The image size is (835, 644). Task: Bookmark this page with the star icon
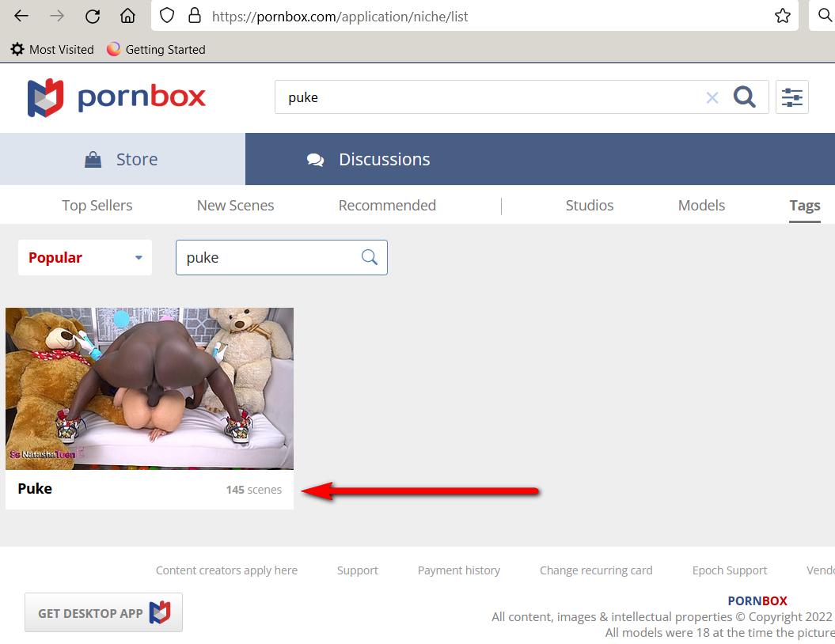(782, 16)
